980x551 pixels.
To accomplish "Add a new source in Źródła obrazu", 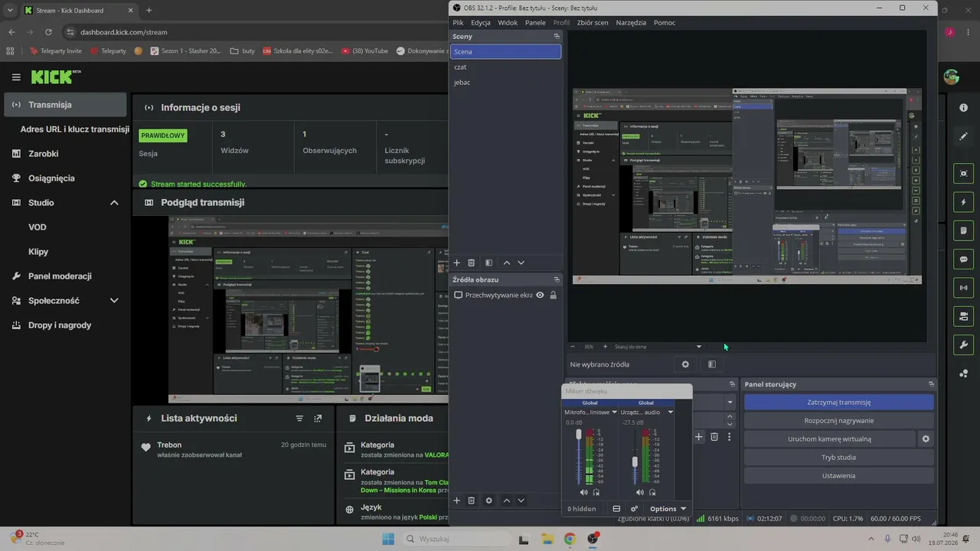I will coord(457,500).
